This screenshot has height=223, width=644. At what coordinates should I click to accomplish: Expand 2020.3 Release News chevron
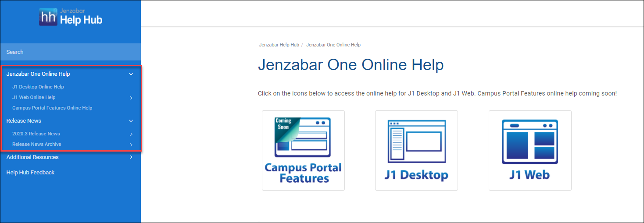[131, 134]
